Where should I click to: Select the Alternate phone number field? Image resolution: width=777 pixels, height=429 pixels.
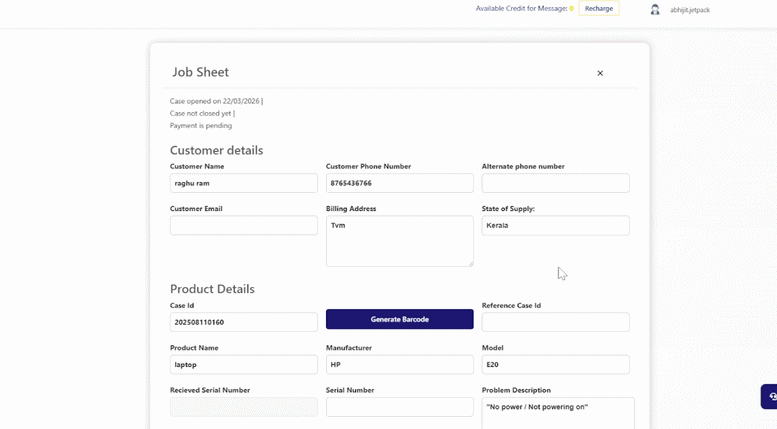[x=555, y=183]
